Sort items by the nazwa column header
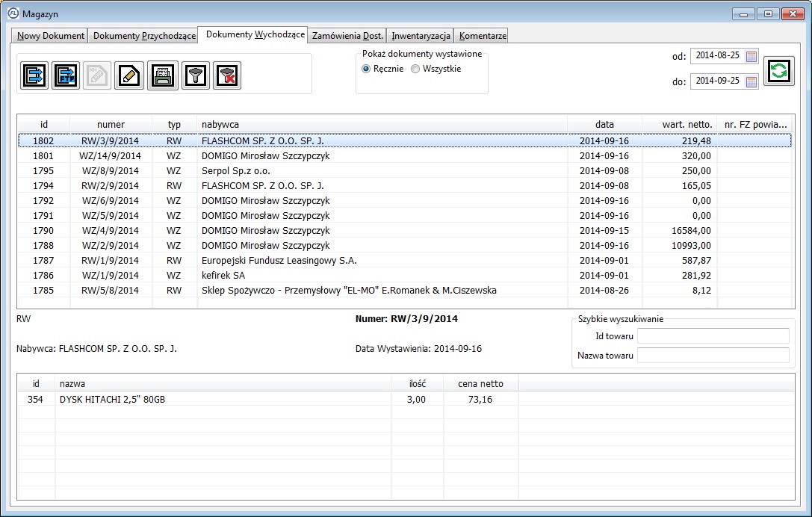 click(x=223, y=384)
